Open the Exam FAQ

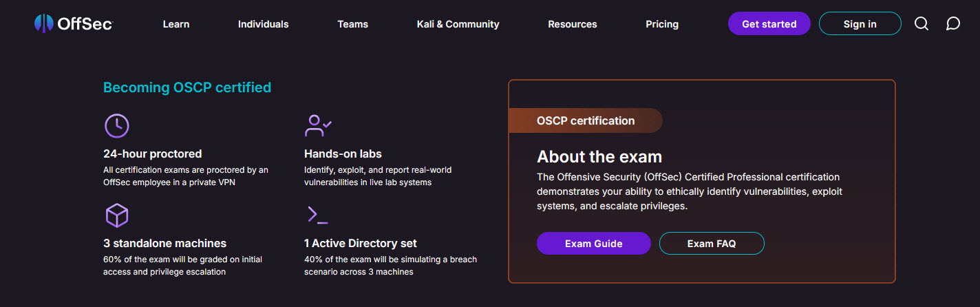click(712, 244)
